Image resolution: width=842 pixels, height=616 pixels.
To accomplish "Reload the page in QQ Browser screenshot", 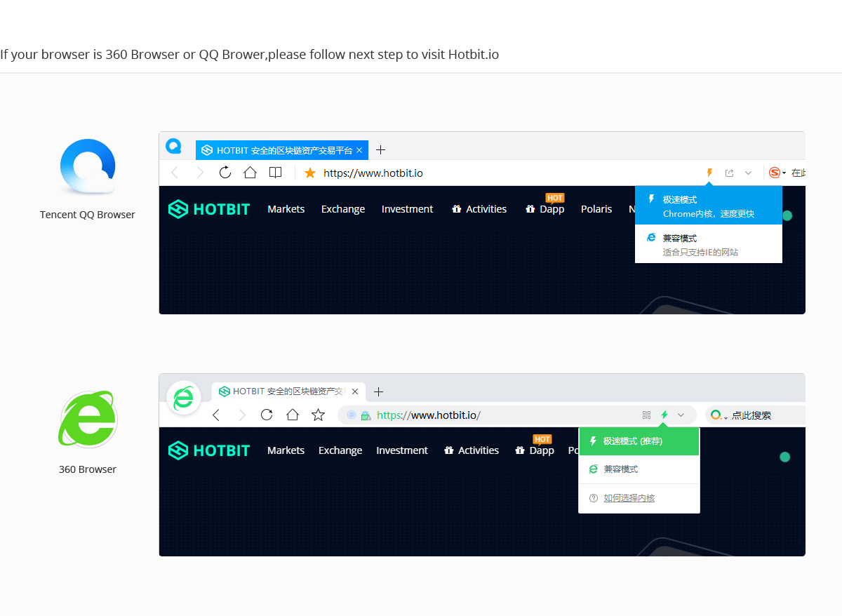I will (x=225, y=173).
